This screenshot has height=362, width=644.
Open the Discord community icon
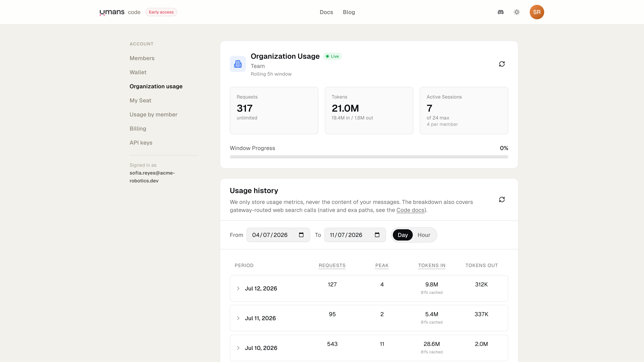[501, 12]
